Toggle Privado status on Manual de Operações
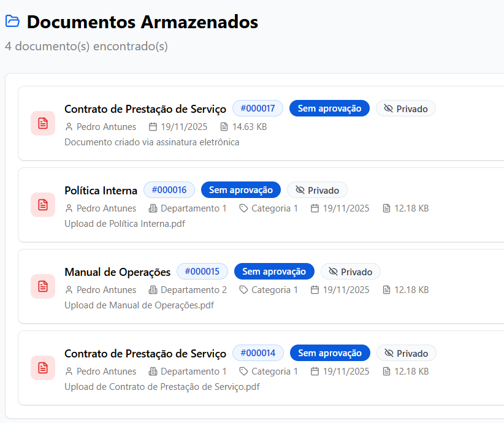Screen dimensions: 504x423 [350, 271]
